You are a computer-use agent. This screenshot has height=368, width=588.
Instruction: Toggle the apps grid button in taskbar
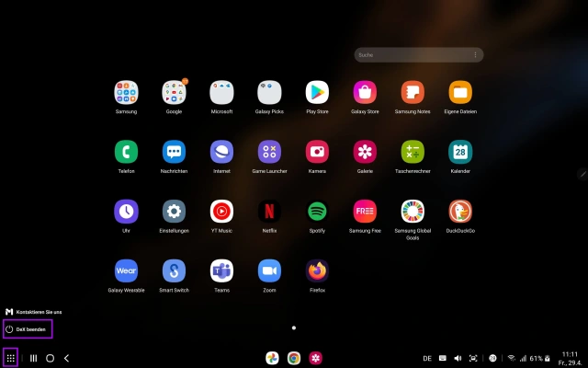point(10,358)
